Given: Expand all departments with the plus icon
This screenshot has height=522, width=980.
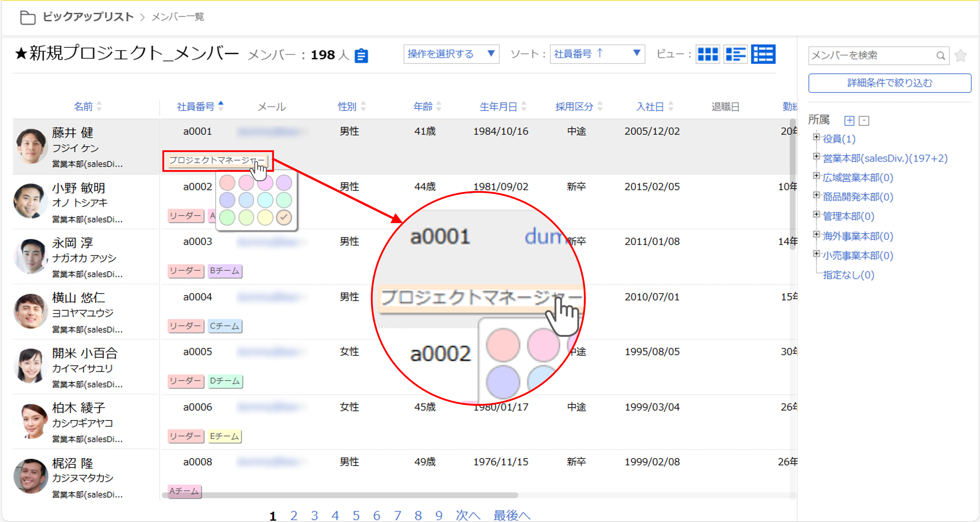Looking at the screenshot, I should pos(849,121).
